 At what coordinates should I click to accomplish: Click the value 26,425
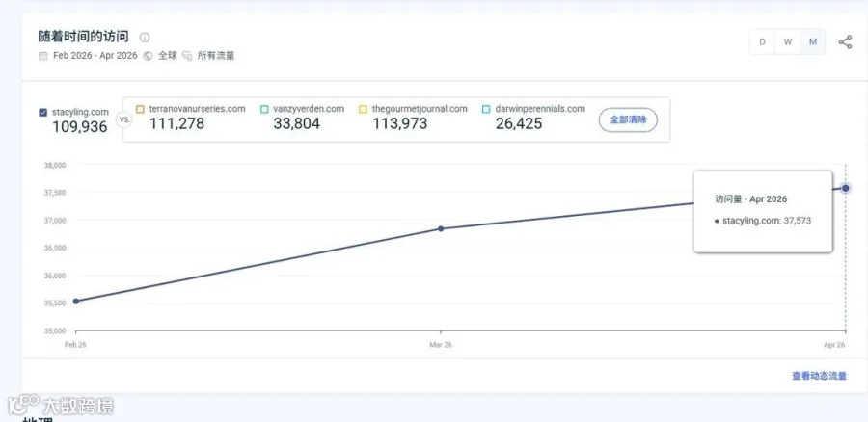click(519, 123)
